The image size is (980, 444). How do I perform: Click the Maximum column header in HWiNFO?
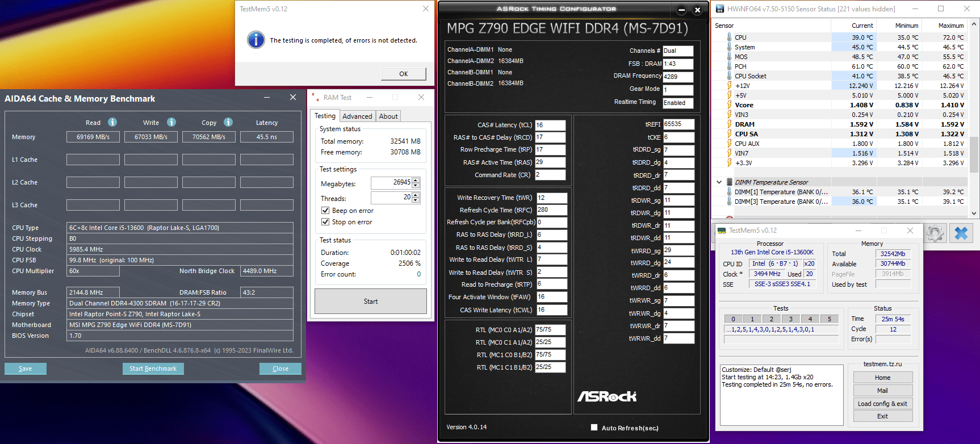click(x=944, y=26)
